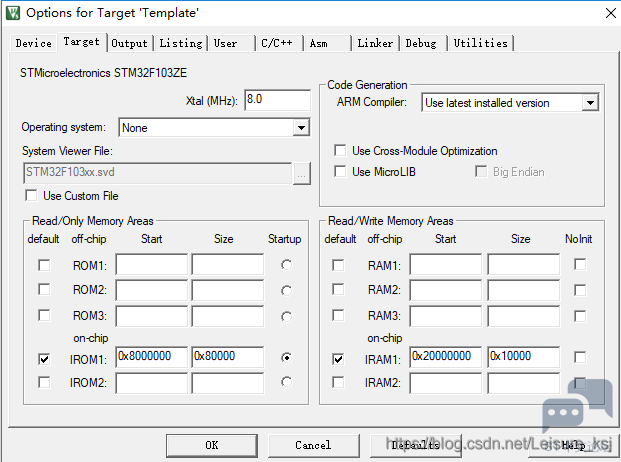
Task: Click the Cancel button
Action: (313, 445)
